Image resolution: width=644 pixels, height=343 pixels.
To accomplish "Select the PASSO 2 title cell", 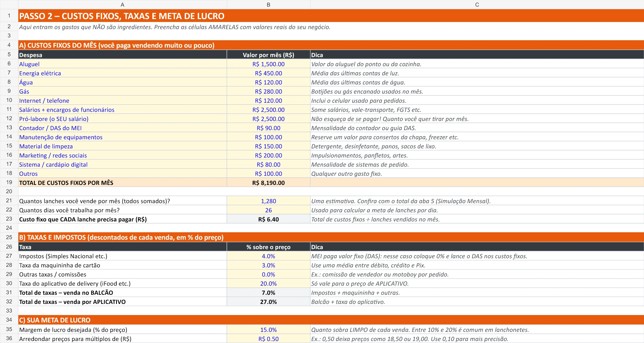I will (331, 16).
